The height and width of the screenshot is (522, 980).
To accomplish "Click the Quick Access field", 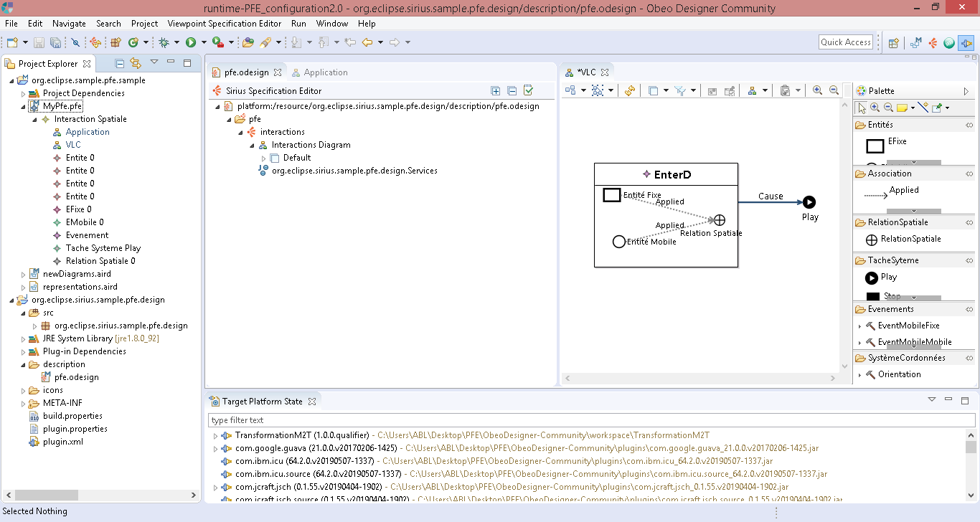I will (x=846, y=42).
